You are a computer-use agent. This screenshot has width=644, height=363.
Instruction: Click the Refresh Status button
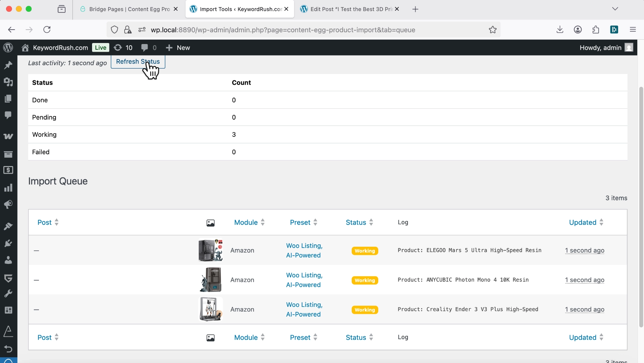tap(138, 62)
